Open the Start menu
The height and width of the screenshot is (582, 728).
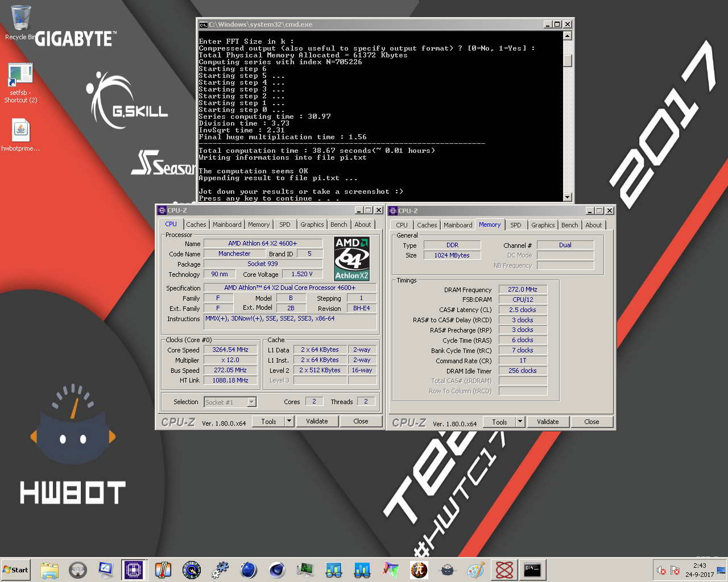pyautogui.click(x=15, y=569)
